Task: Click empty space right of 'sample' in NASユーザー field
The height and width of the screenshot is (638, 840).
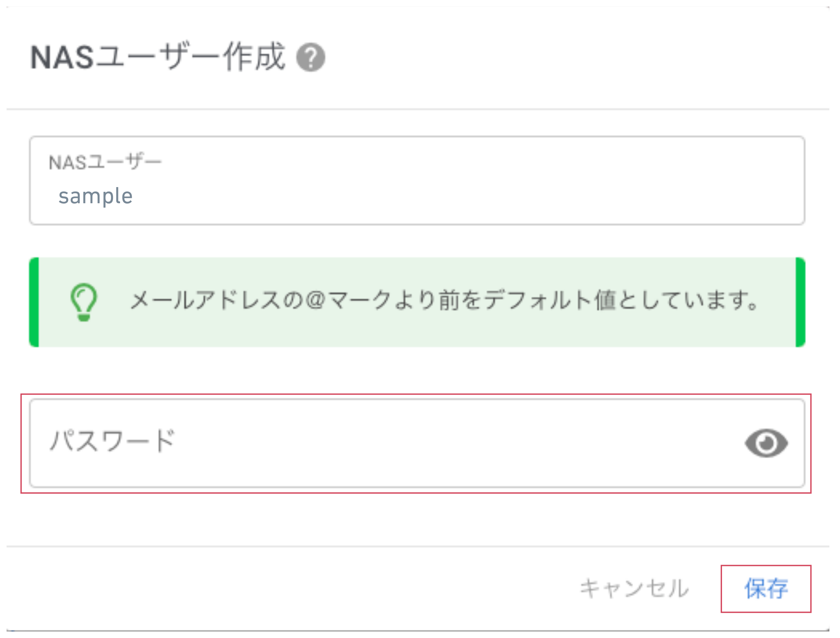Action: [x=456, y=197]
